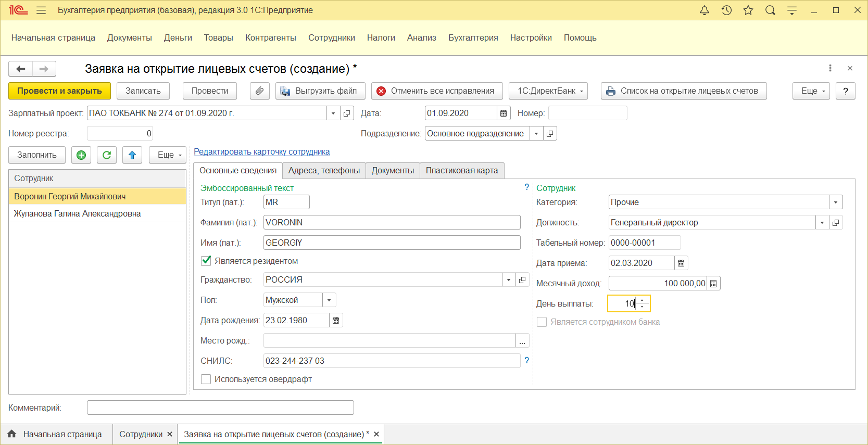Image resolution: width=868 pixels, height=445 pixels.
Task: Expand Зарплатный проект dropdown
Action: click(333, 113)
